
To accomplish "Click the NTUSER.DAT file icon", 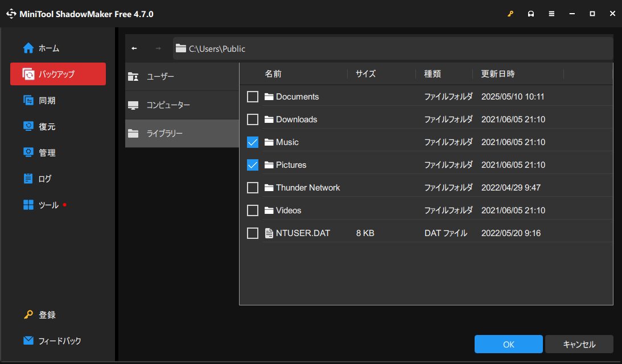I will [269, 233].
